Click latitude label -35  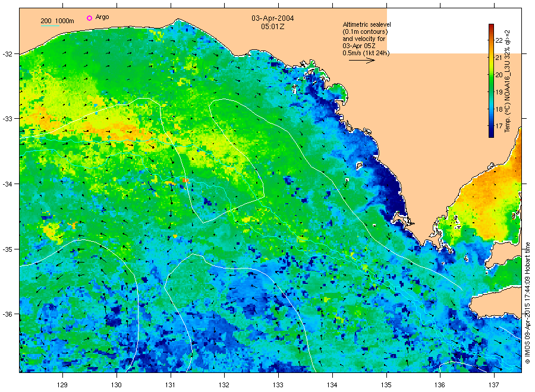[x=8, y=249]
